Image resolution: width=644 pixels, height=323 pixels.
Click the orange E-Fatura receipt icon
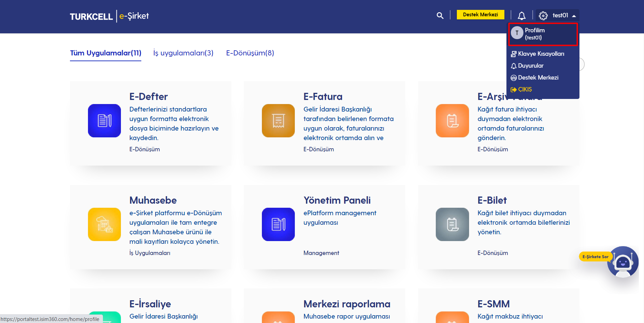pyautogui.click(x=278, y=121)
